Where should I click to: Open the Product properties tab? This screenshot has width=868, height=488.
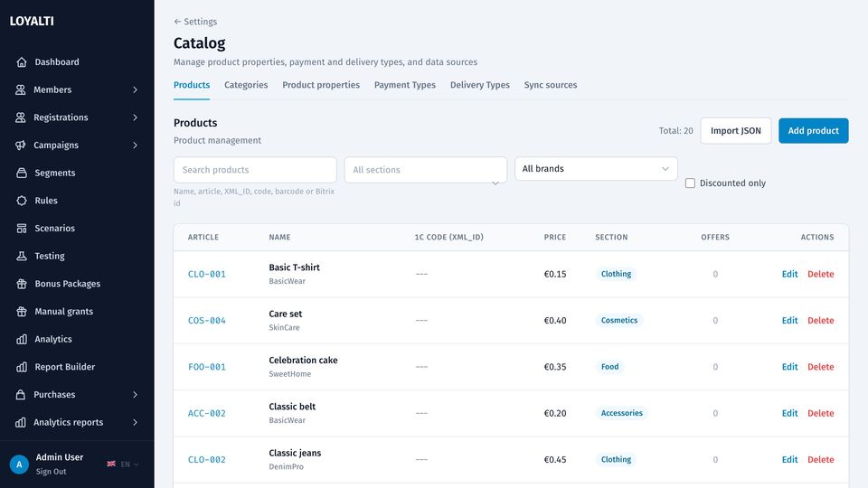tap(321, 85)
